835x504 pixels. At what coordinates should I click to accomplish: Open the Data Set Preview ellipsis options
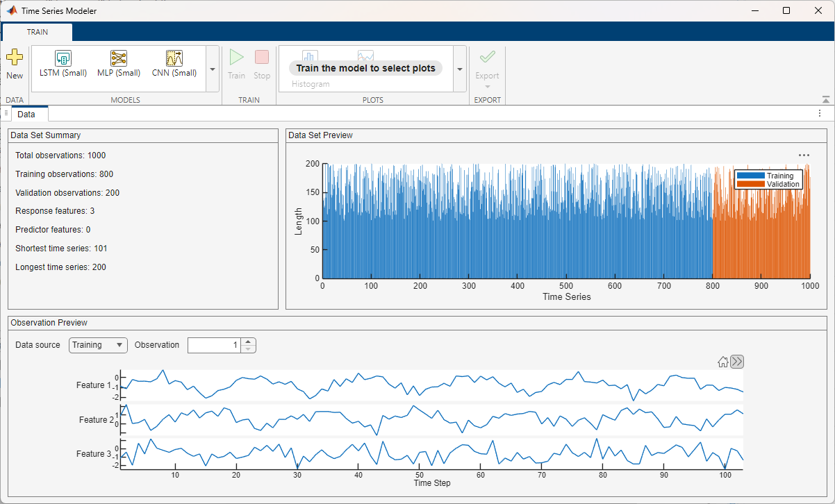[x=804, y=154]
